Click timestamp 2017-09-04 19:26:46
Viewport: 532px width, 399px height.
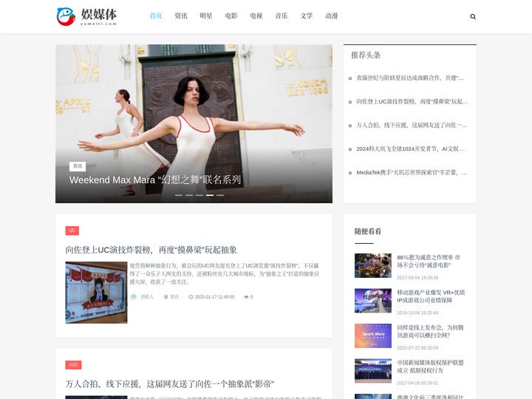coord(417,278)
